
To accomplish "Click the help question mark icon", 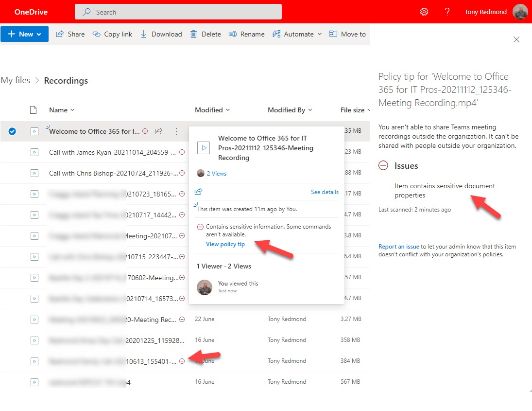I will pyautogui.click(x=447, y=12).
